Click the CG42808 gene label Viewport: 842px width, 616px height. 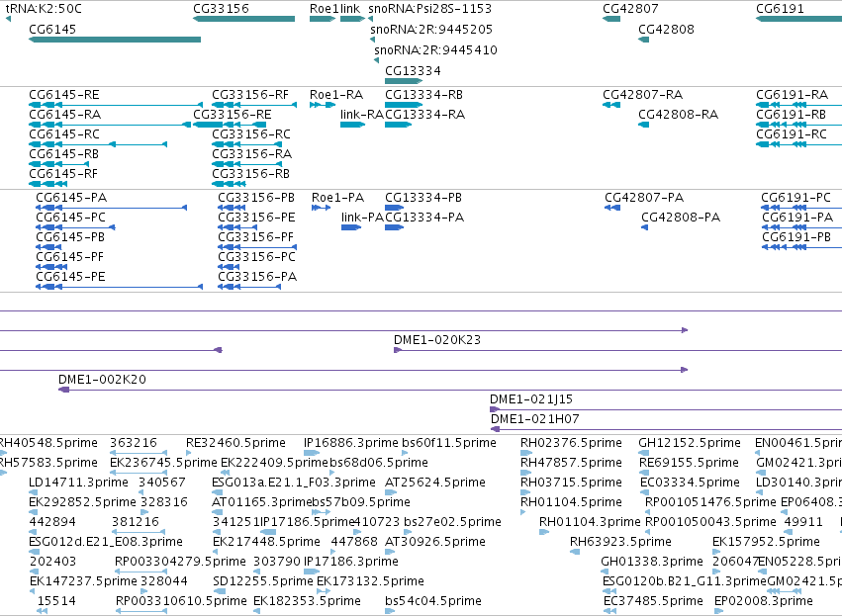(x=666, y=30)
